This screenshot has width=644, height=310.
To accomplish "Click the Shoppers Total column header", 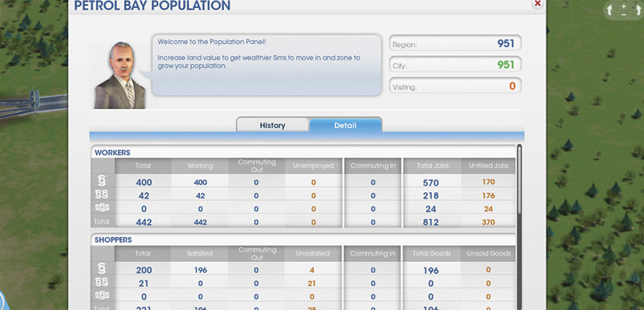I will 143,253.
